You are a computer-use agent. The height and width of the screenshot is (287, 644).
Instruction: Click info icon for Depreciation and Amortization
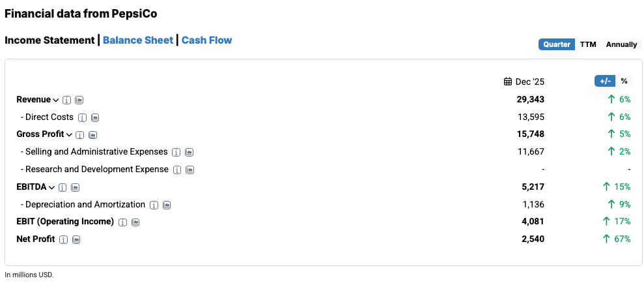[x=154, y=205]
